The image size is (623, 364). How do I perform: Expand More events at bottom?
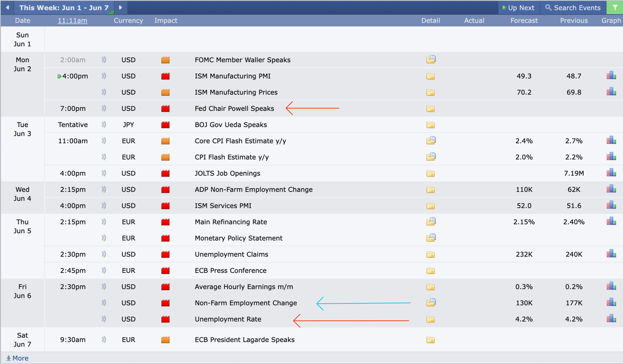[x=18, y=358]
